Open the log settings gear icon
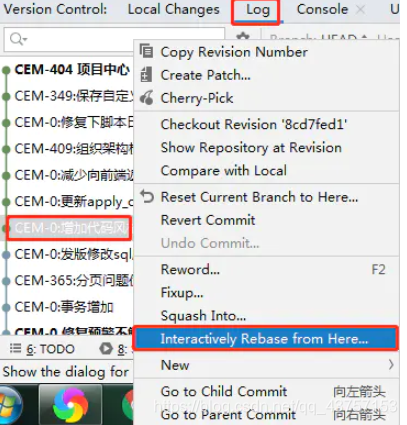The width and height of the screenshot is (407, 425). [x=243, y=37]
